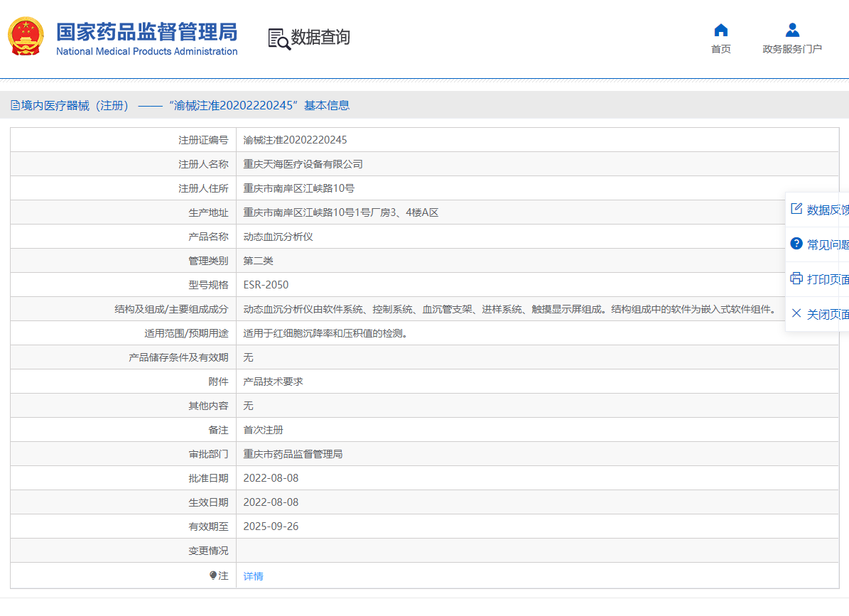This screenshot has height=616, width=849.
Task: Click 首次注册 remark value
Action: [x=263, y=430]
